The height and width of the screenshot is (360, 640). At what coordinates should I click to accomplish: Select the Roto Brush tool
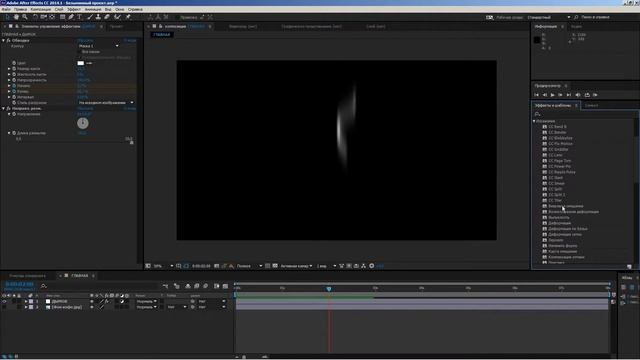point(118,17)
